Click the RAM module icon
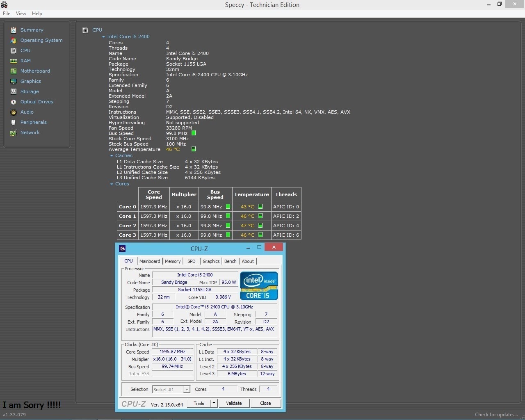525x420 pixels. pos(14,61)
